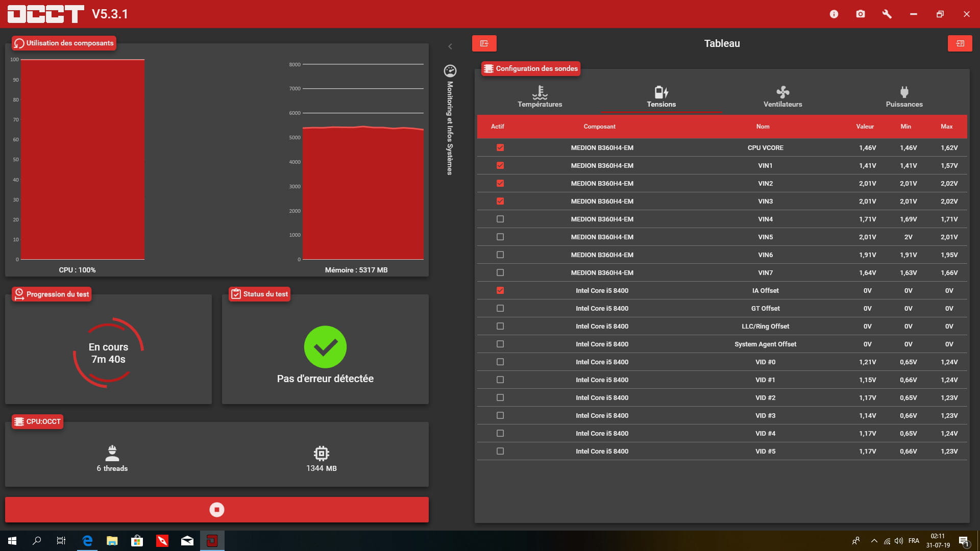Uncheck the CPU VCORE sensor checkbox
980x551 pixels.
tap(500, 147)
